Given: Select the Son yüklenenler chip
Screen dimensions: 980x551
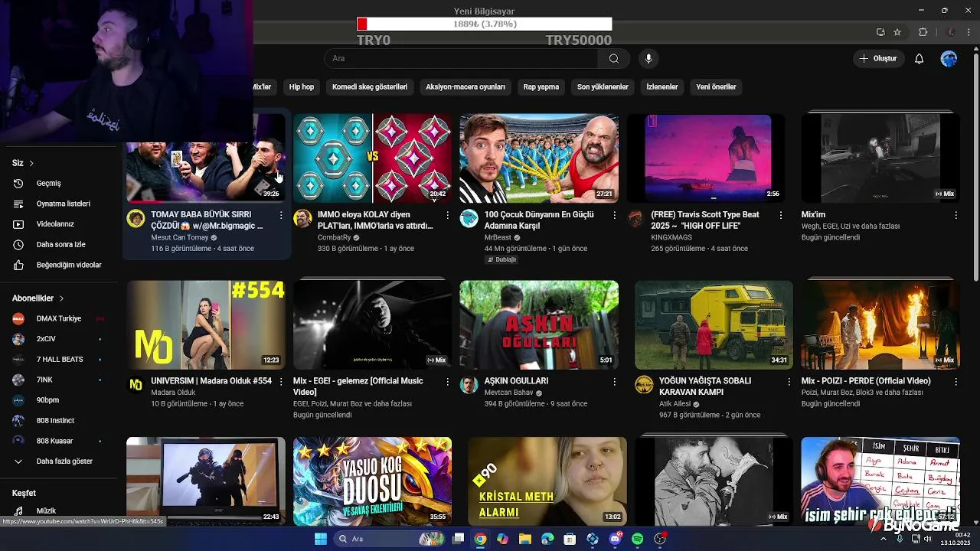Looking at the screenshot, I should click(603, 87).
